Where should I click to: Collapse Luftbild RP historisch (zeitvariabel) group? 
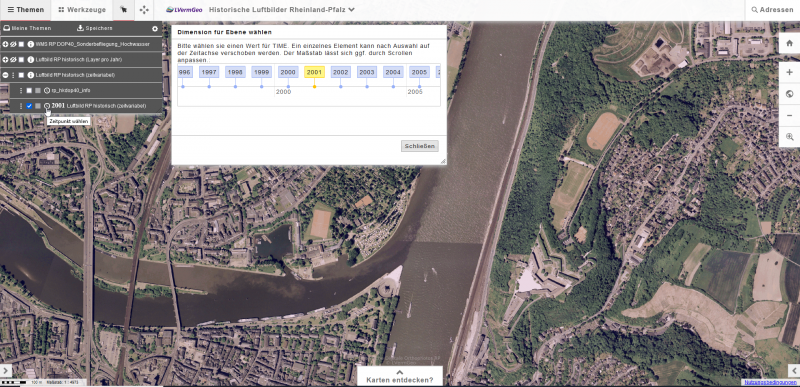pyautogui.click(x=6, y=75)
